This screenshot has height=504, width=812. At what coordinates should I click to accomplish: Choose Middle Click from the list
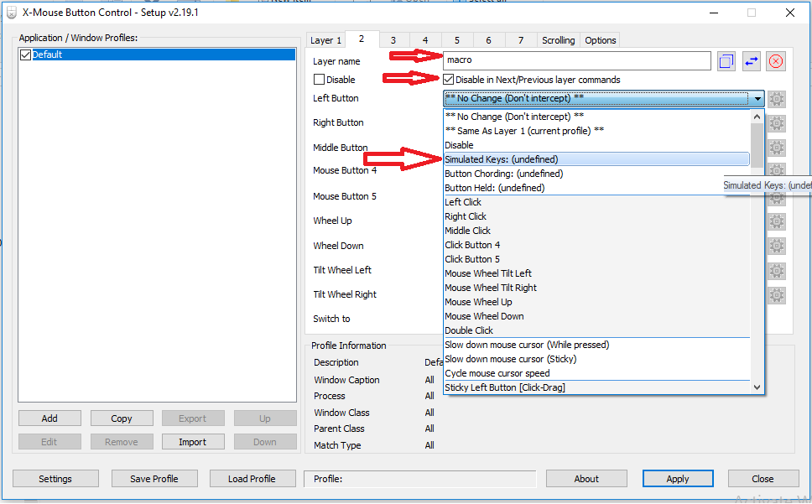click(596, 231)
